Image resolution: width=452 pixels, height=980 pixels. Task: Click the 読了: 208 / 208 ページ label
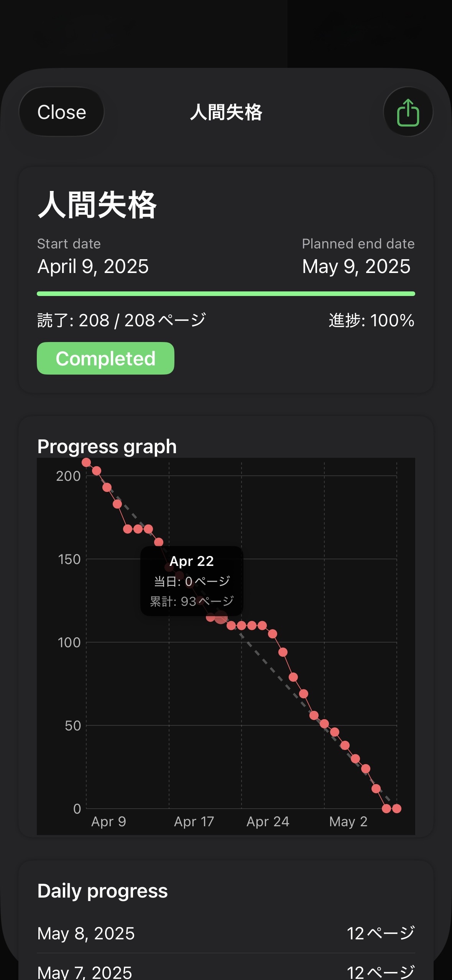tap(122, 320)
